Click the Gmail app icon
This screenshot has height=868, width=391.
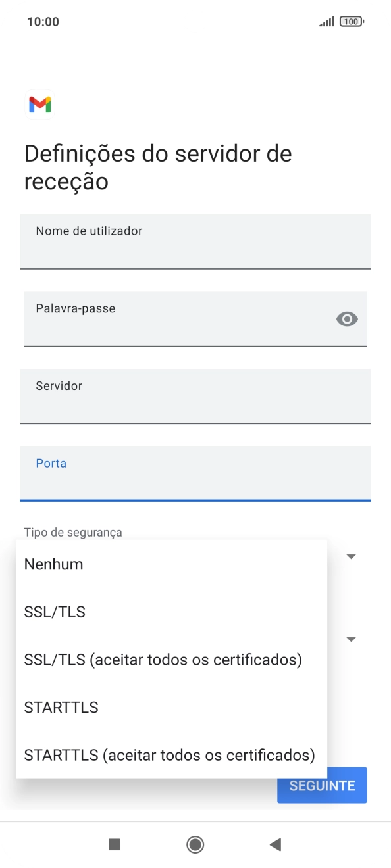point(39,105)
